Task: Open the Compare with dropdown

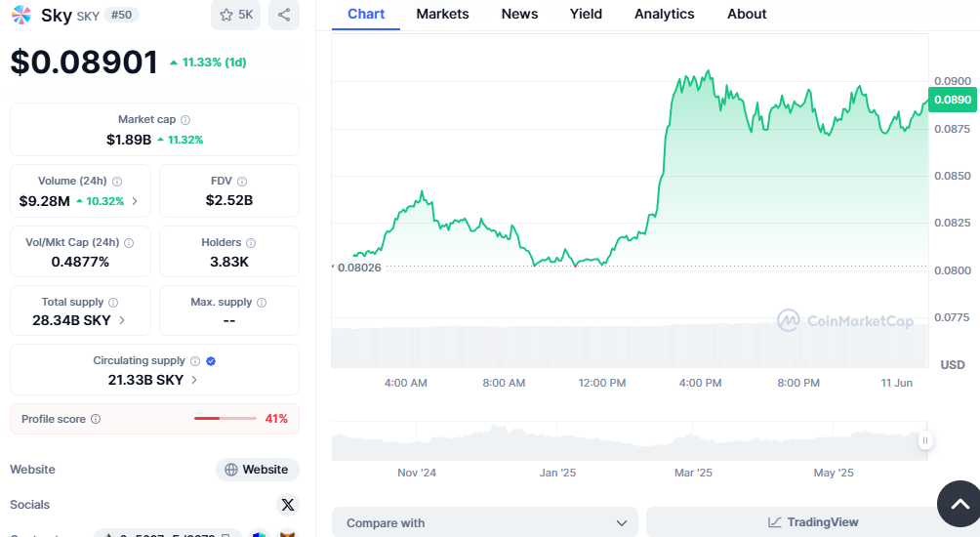Action: coord(485,522)
